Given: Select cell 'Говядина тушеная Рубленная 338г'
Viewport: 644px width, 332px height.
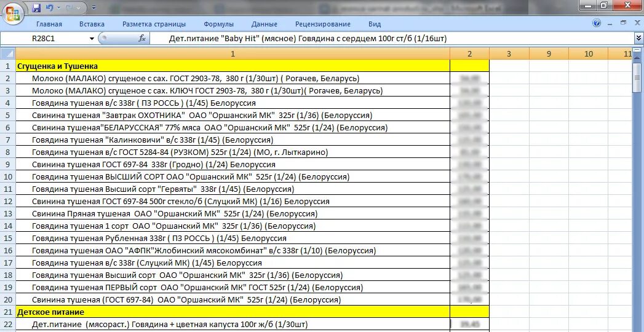Looking at the screenshot, I should 233,239.
